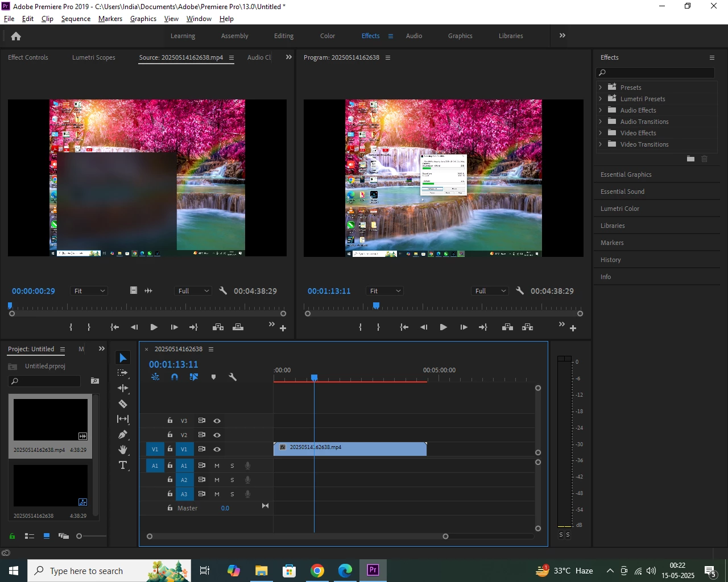728x582 pixels.
Task: Create new bin in Effects panel
Action: (x=690, y=159)
